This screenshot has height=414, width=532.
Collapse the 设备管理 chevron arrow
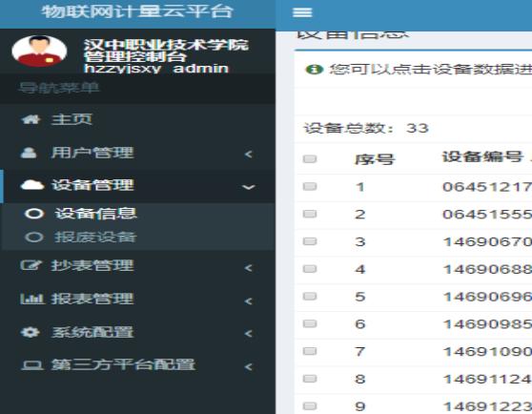click(249, 187)
